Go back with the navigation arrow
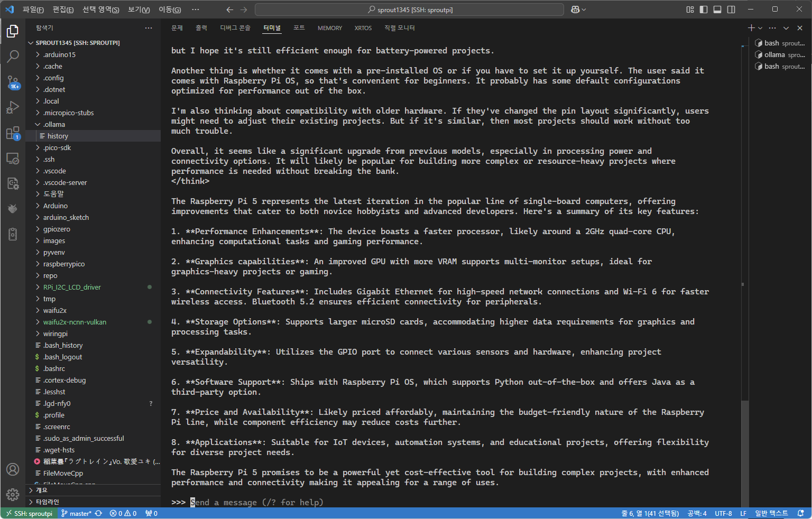 pos(229,10)
